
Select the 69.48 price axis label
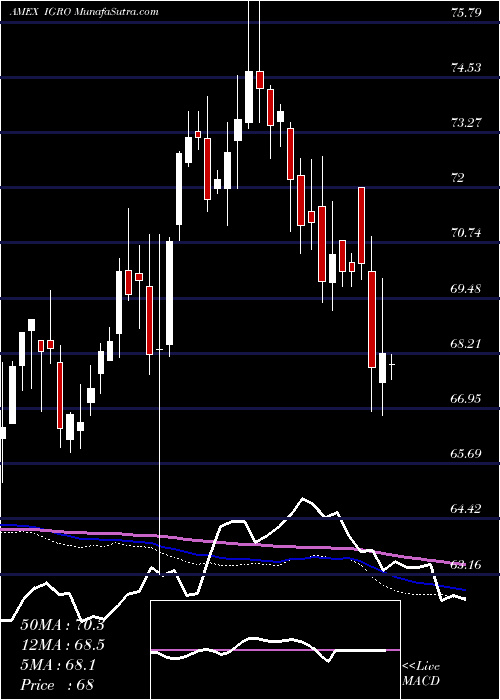(466, 288)
